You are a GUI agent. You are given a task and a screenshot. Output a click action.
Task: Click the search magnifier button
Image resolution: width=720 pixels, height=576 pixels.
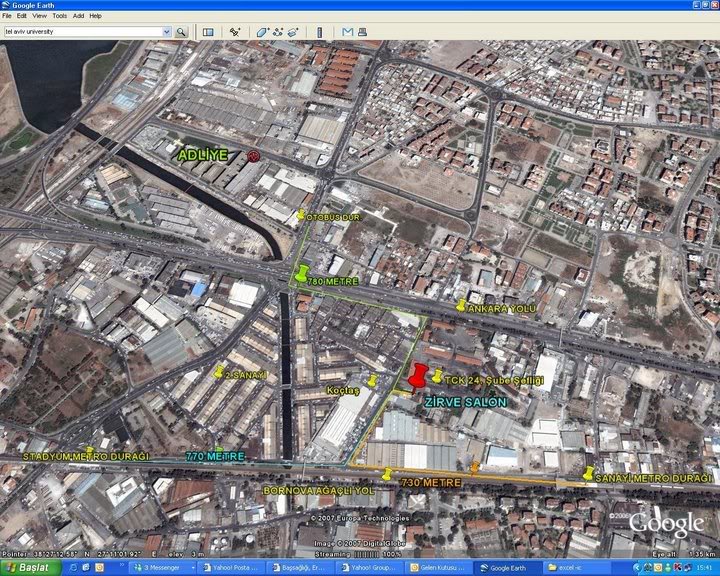(x=181, y=32)
